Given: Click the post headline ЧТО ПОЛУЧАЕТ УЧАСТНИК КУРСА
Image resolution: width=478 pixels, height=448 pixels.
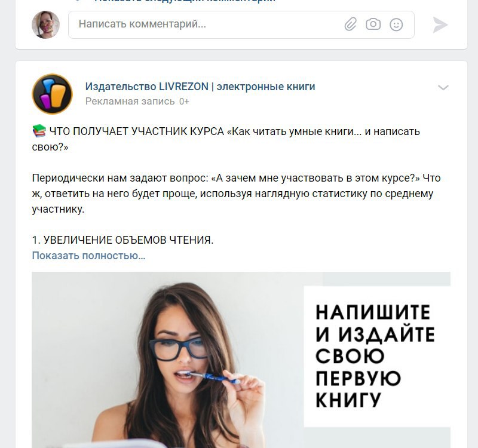Looking at the screenshot, I should [226, 139].
